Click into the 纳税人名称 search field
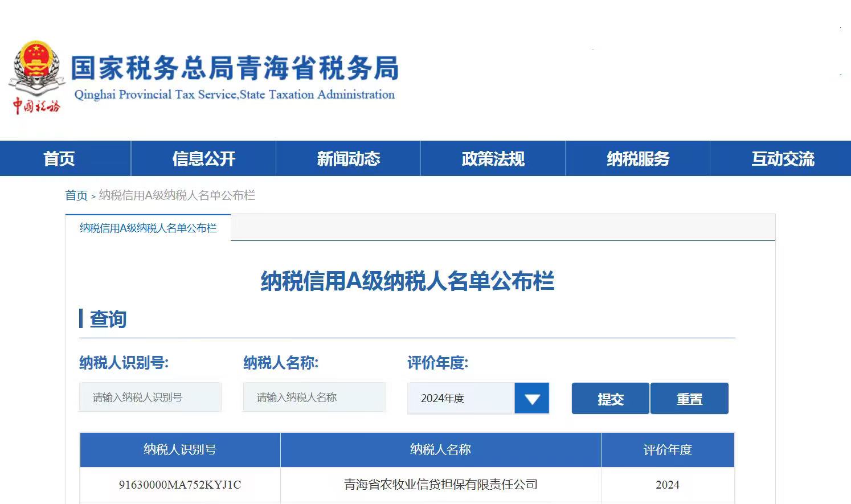851x504 pixels. (314, 397)
